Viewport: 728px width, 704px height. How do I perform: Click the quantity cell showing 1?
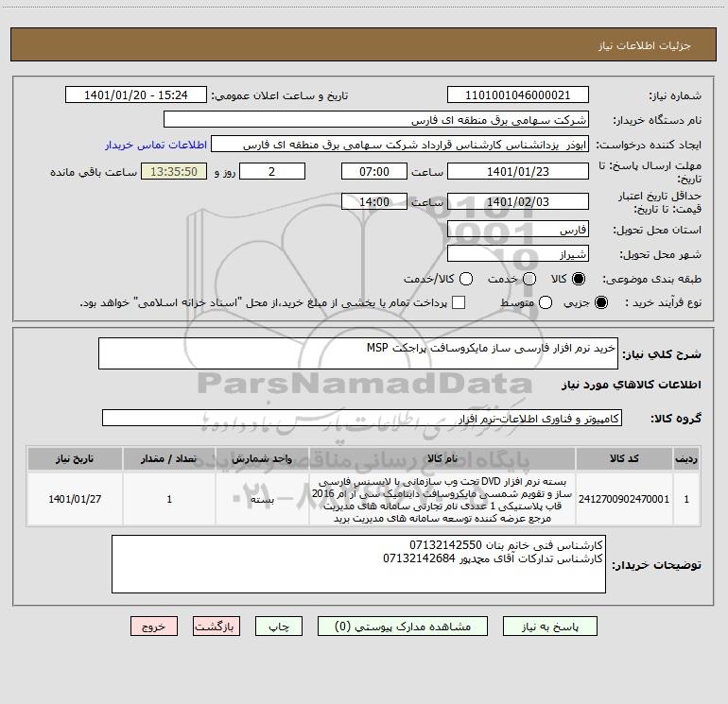click(x=169, y=499)
